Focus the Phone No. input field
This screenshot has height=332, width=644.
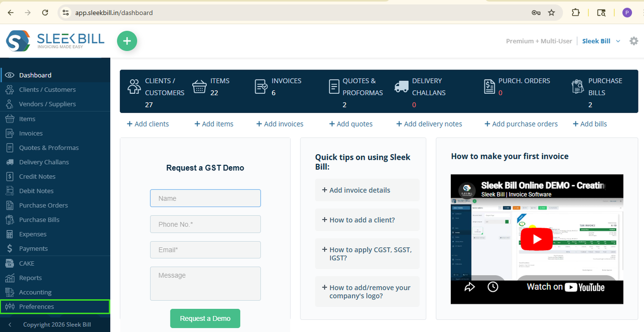coord(205,224)
